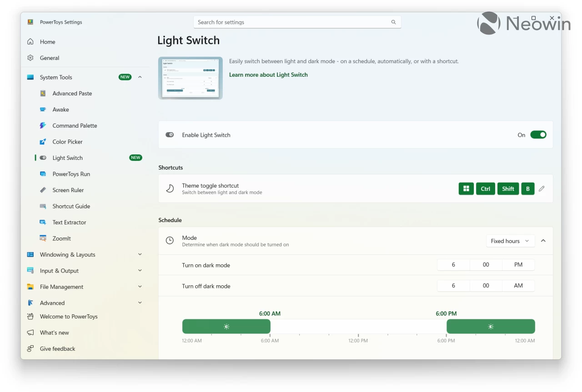
Task: Collapse the Mode schedule section chevron
Action: (x=543, y=241)
